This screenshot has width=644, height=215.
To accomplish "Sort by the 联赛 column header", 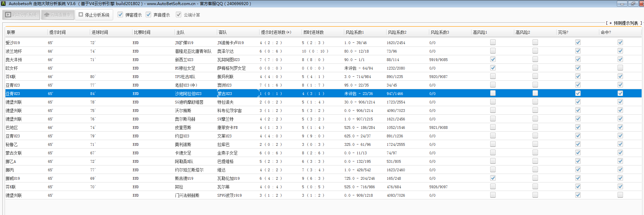I will pos(11,32).
